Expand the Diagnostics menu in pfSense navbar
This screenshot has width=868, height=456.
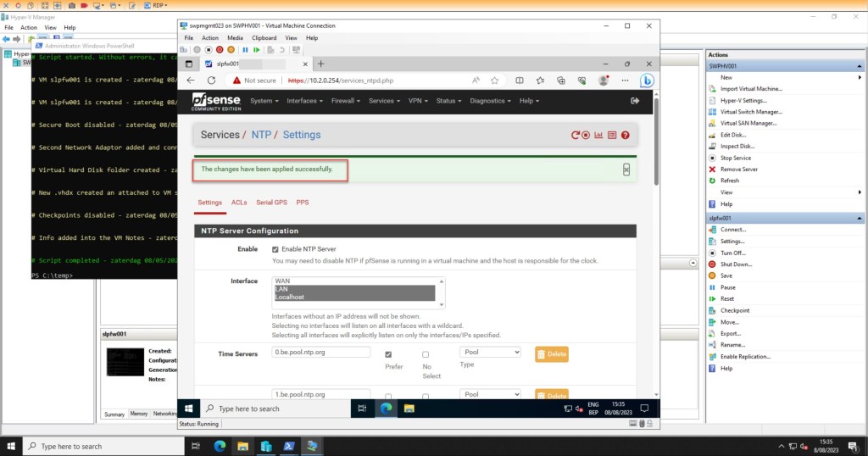click(490, 101)
